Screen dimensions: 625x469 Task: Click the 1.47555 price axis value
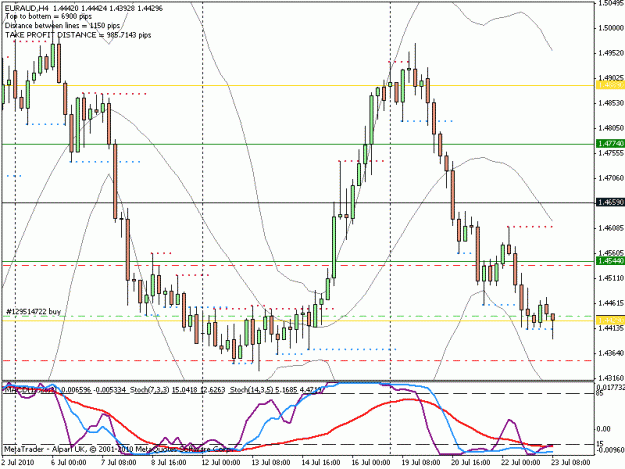click(x=611, y=153)
